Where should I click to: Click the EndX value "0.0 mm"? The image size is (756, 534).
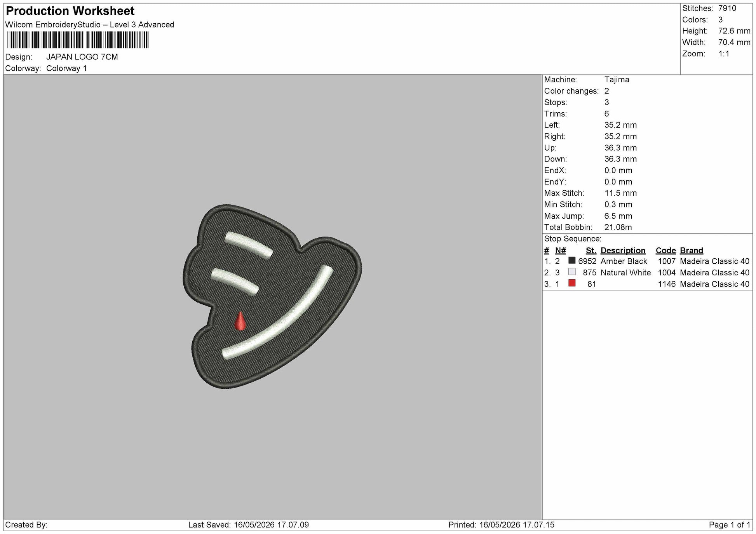coord(618,170)
